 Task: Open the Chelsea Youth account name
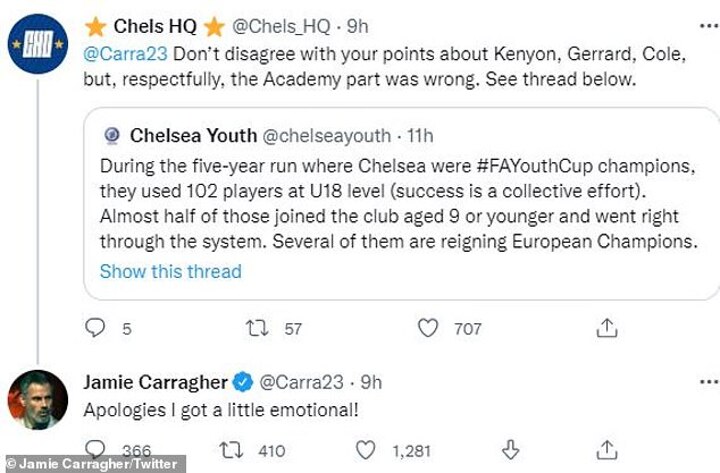(x=190, y=133)
